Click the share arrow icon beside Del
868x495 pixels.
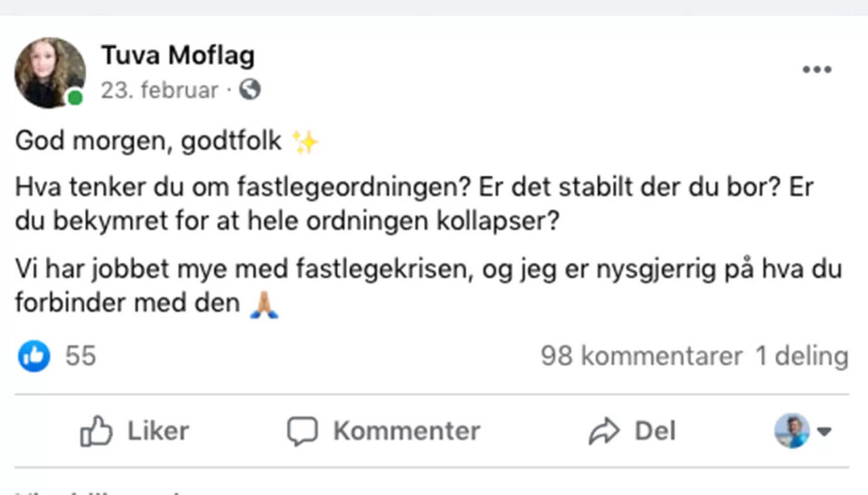tap(604, 432)
